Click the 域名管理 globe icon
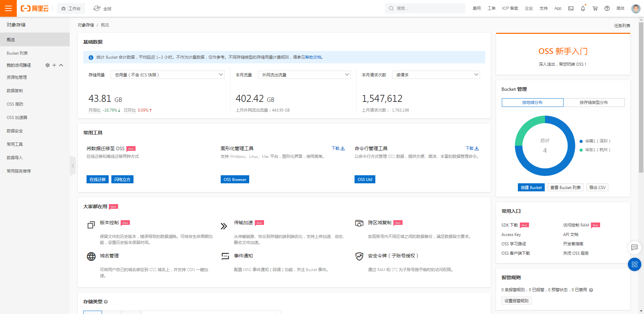The width and height of the screenshot is (644, 314). click(x=91, y=256)
